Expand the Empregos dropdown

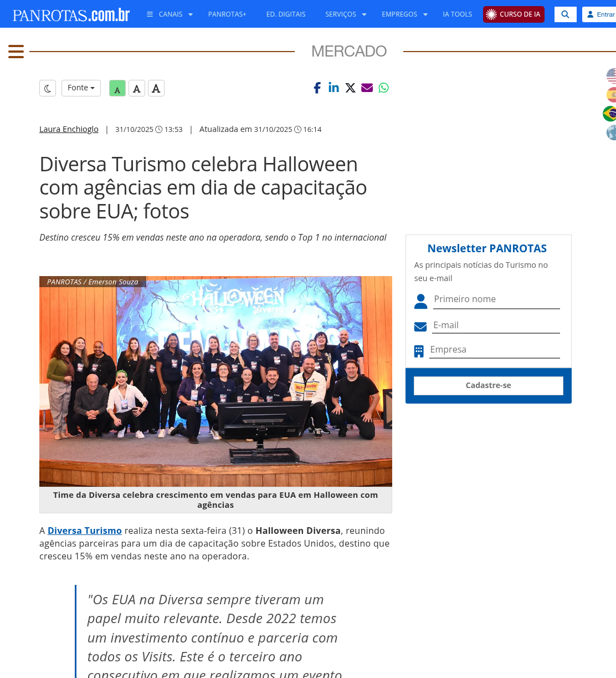tap(404, 14)
